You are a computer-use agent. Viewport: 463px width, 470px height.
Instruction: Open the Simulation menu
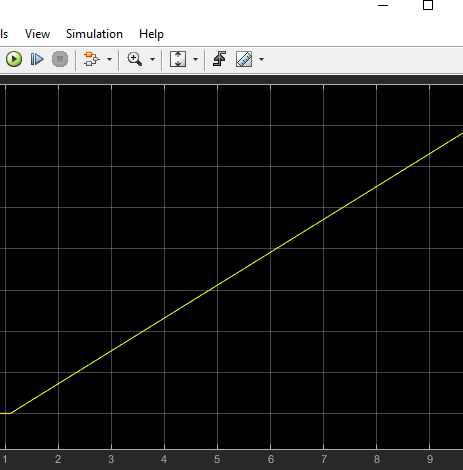pos(94,34)
